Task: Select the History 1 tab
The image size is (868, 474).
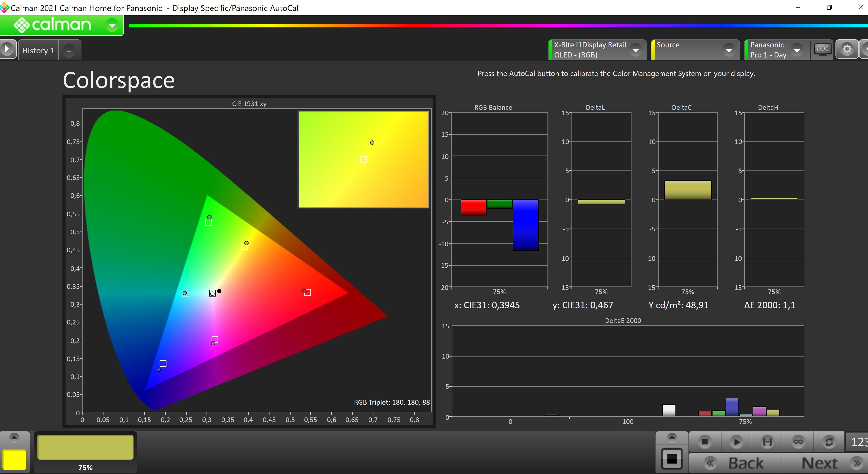Action: tap(38, 51)
